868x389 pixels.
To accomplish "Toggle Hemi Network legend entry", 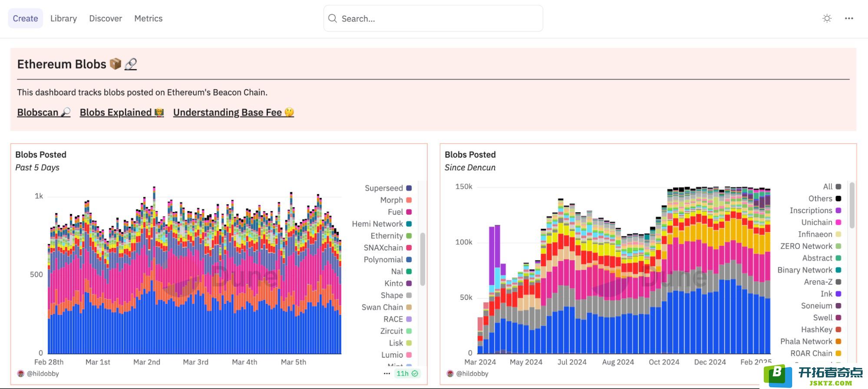I will pyautogui.click(x=382, y=224).
